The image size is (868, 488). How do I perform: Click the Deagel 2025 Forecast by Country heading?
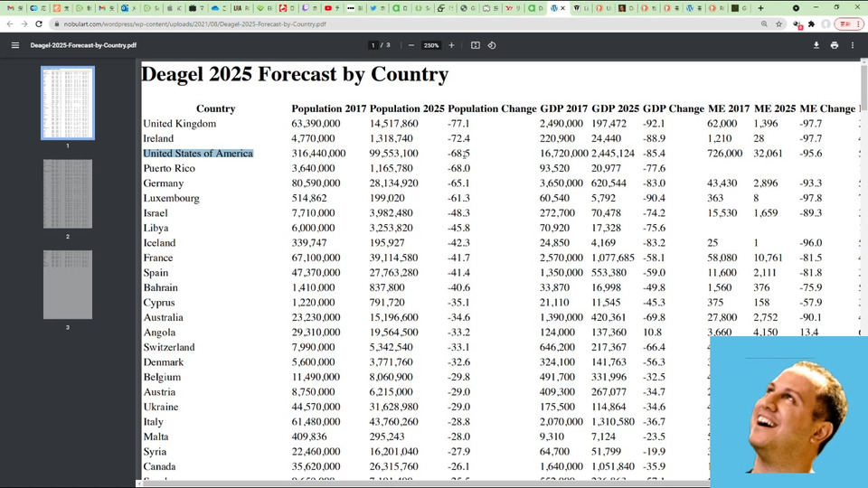295,74
